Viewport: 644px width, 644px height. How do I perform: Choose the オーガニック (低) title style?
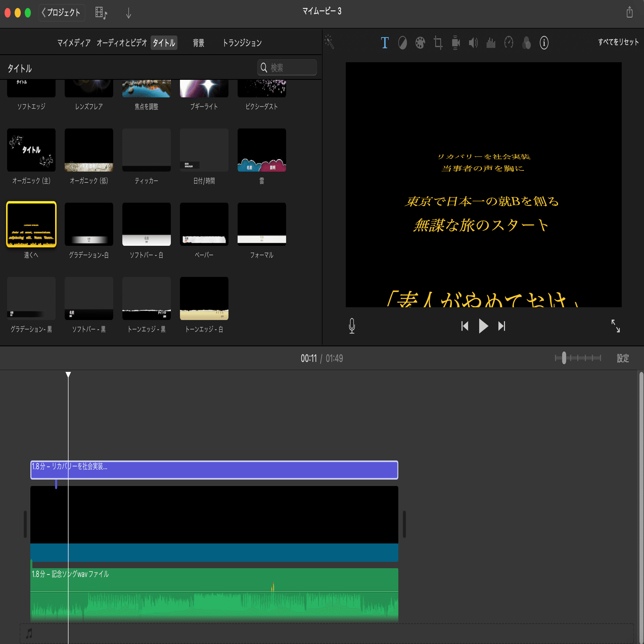pos(89,150)
